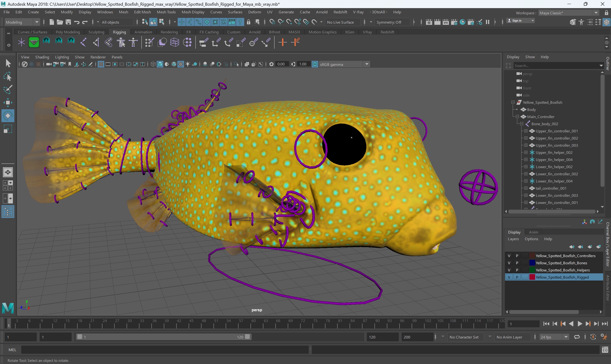Image resolution: width=611 pixels, height=364 pixels.
Task: Redo using the toolbar arrow icon
Action: [85, 22]
